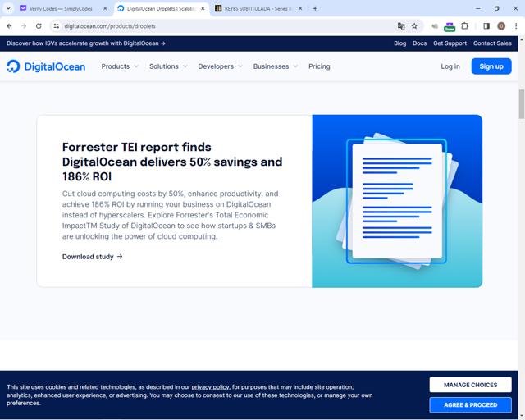Image resolution: width=525 pixels, height=420 pixels.
Task: Open the Chrome profile avatar
Action: click(501, 25)
